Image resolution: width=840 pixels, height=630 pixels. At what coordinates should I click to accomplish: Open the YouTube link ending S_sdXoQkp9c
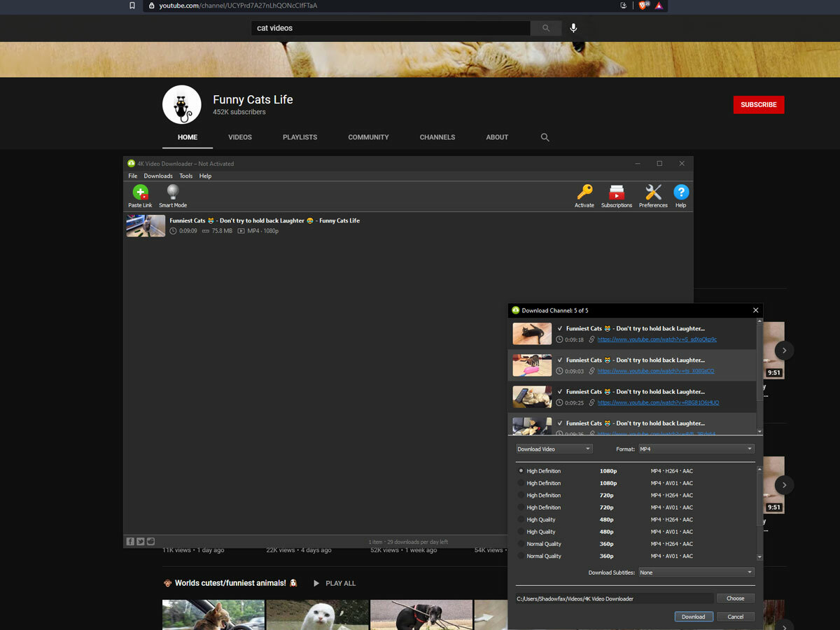point(657,339)
